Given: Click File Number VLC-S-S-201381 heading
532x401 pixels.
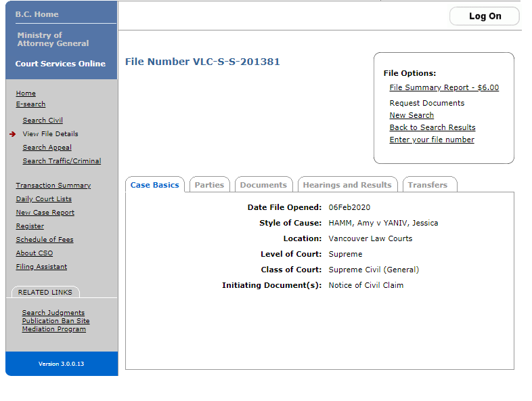Looking at the screenshot, I should click(202, 62).
